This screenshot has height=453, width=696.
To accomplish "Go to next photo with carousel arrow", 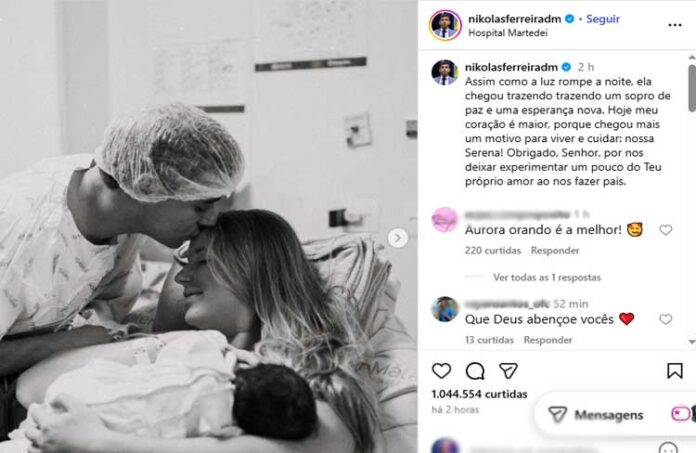I will tap(397, 238).
